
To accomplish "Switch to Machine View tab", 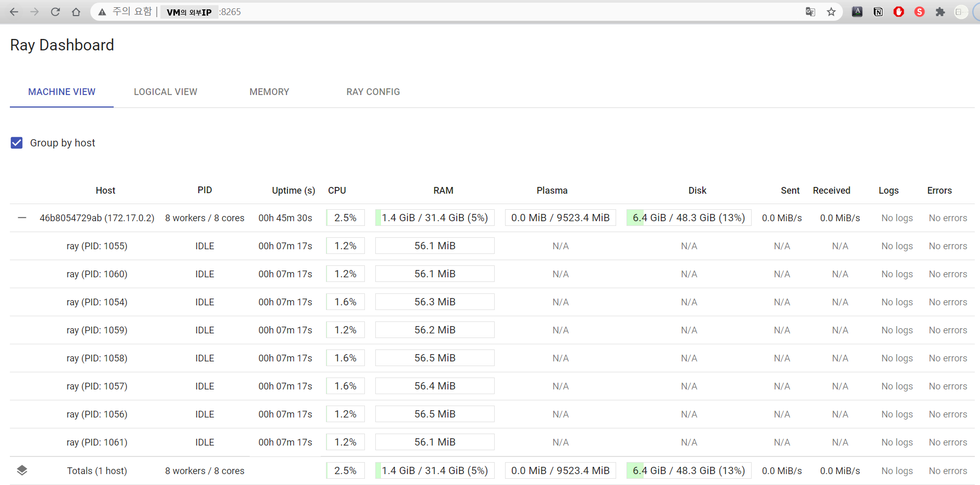I will [x=62, y=92].
